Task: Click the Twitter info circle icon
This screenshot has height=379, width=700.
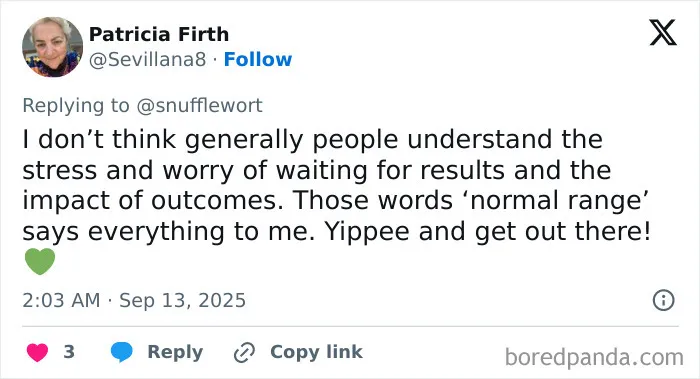Action: 663,300
